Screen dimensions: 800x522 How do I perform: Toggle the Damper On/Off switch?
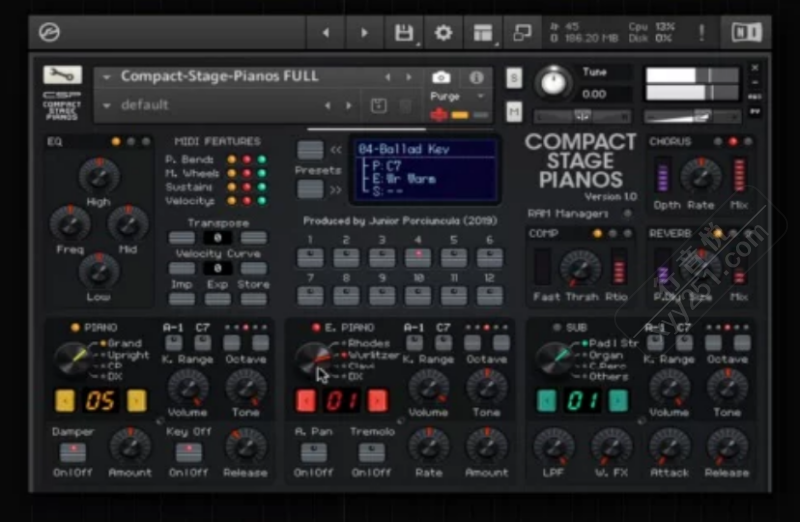click(x=73, y=452)
